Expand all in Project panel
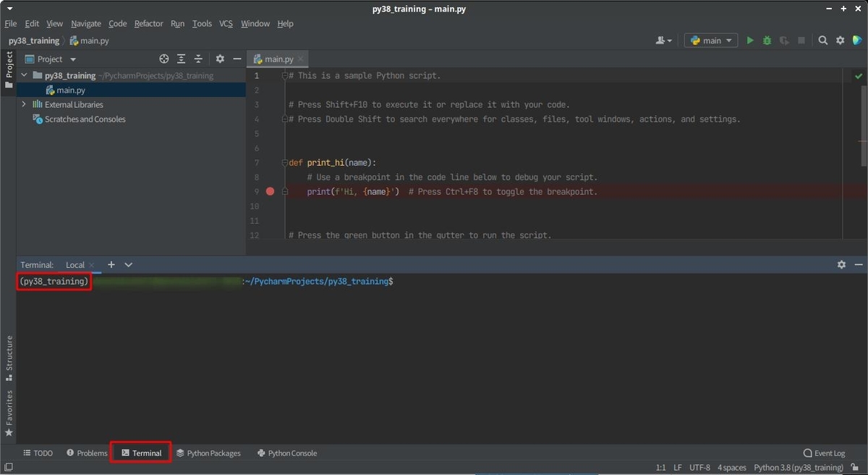Image resolution: width=868 pixels, height=475 pixels. coord(181,59)
